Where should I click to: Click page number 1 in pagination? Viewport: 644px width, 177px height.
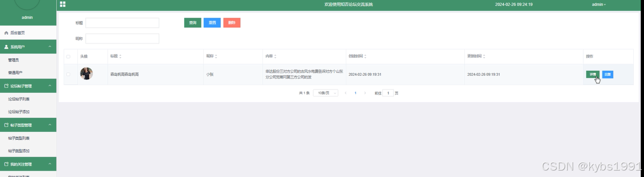355,93
